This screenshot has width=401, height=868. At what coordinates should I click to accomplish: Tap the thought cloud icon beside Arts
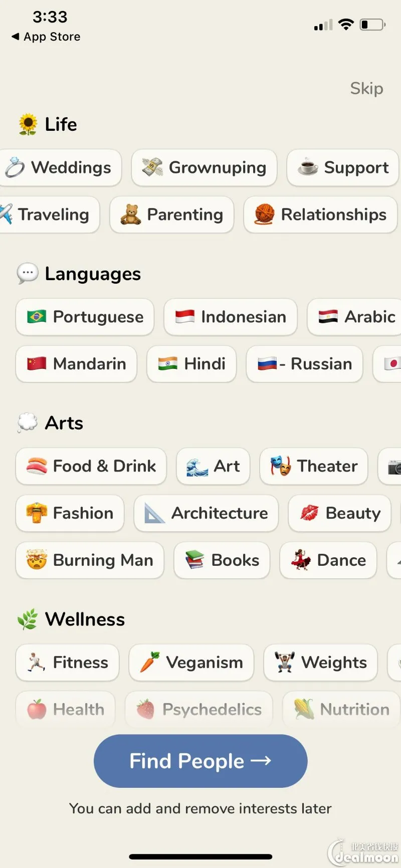(28, 423)
